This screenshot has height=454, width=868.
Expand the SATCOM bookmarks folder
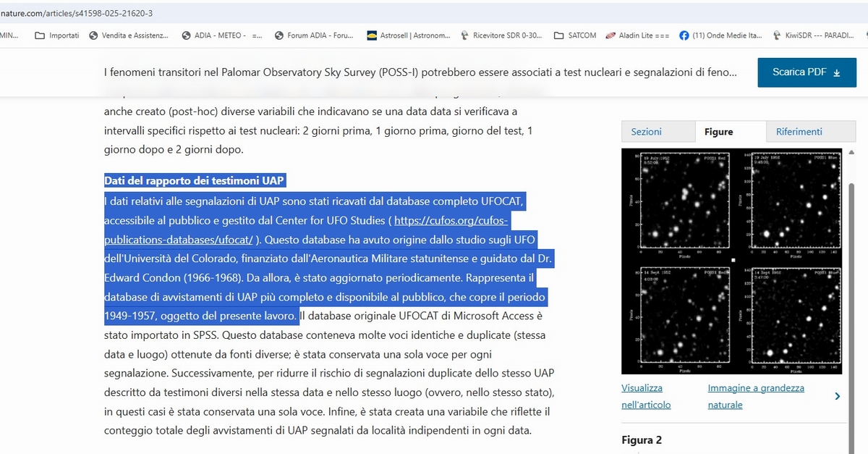point(575,35)
